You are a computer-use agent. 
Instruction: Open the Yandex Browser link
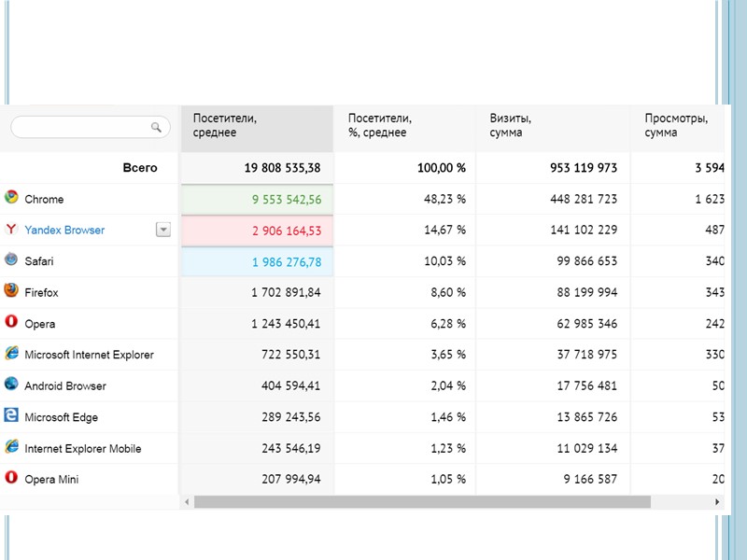click(64, 231)
